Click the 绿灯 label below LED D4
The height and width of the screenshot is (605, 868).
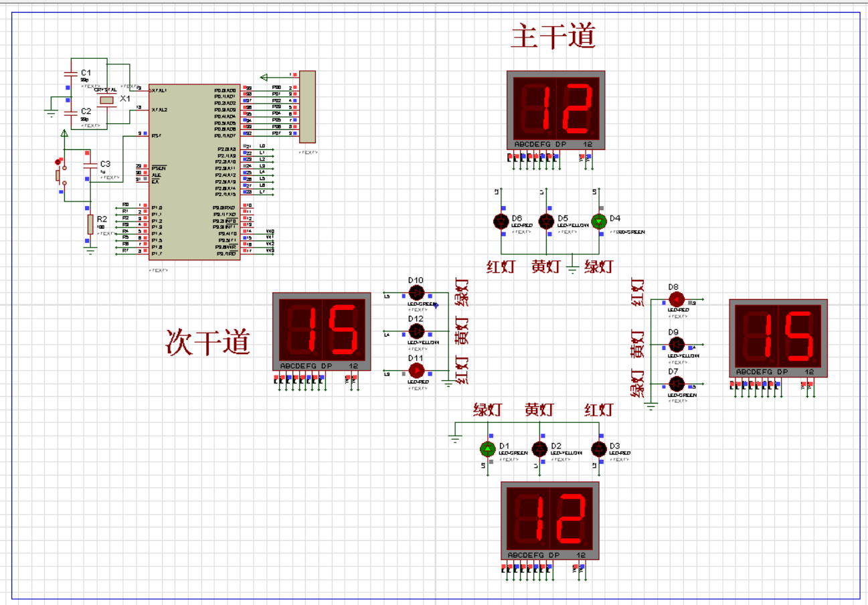click(599, 266)
